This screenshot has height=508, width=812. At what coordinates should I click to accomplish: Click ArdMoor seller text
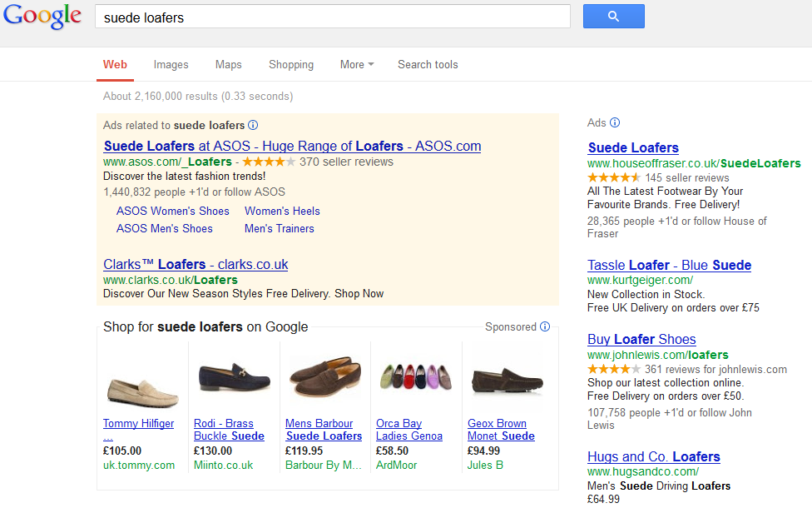coord(396,466)
